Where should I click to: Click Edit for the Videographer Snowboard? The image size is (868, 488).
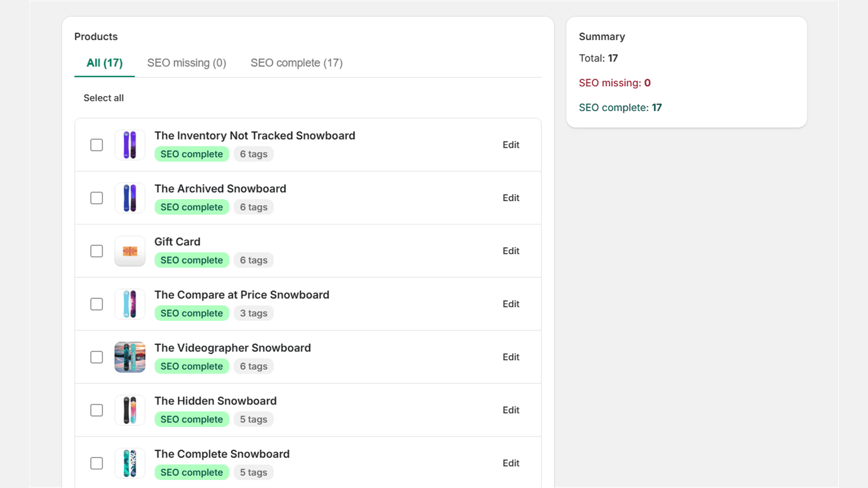click(x=511, y=357)
